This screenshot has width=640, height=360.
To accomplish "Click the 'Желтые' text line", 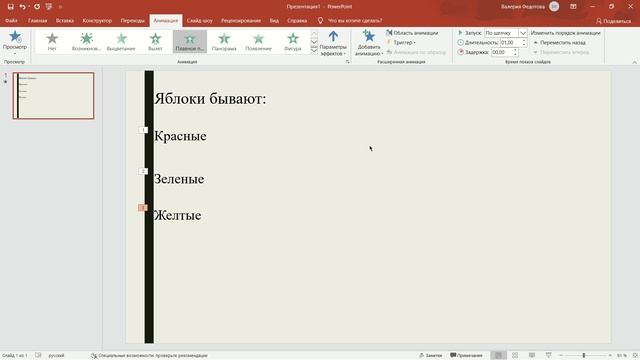I will (178, 216).
